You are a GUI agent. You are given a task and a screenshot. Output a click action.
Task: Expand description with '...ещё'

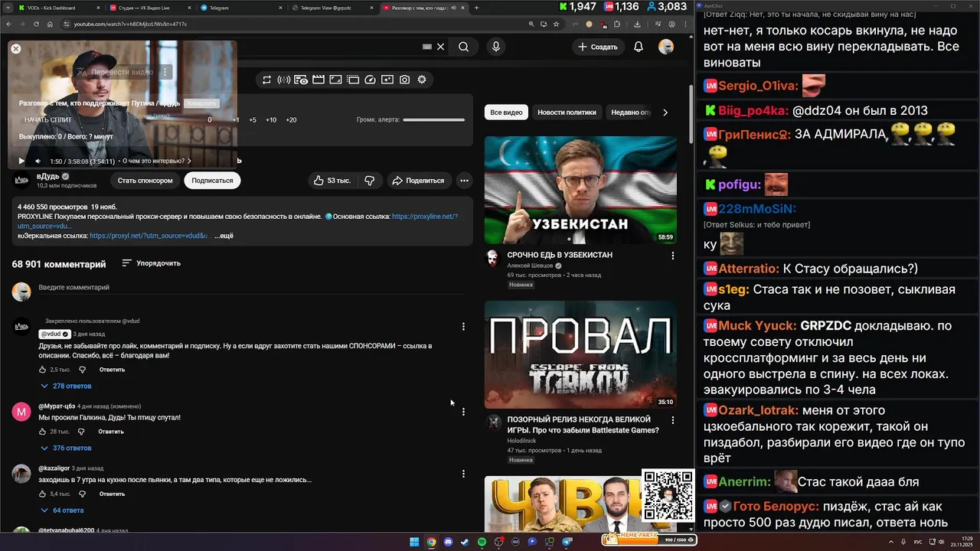click(x=224, y=236)
